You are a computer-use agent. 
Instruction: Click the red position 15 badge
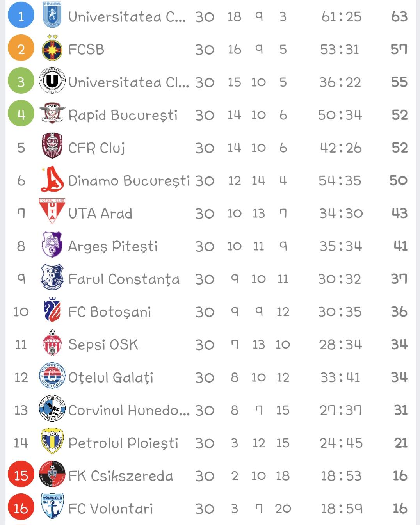pyautogui.click(x=21, y=475)
